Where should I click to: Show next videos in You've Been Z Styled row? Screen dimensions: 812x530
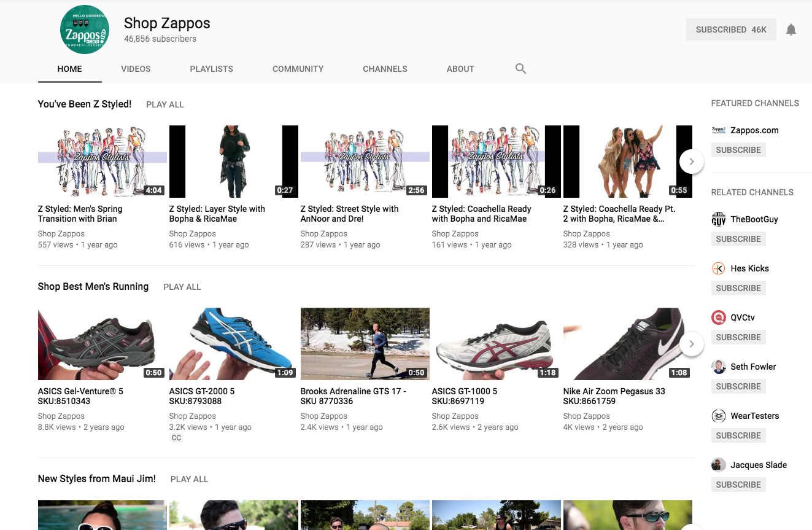[692, 162]
